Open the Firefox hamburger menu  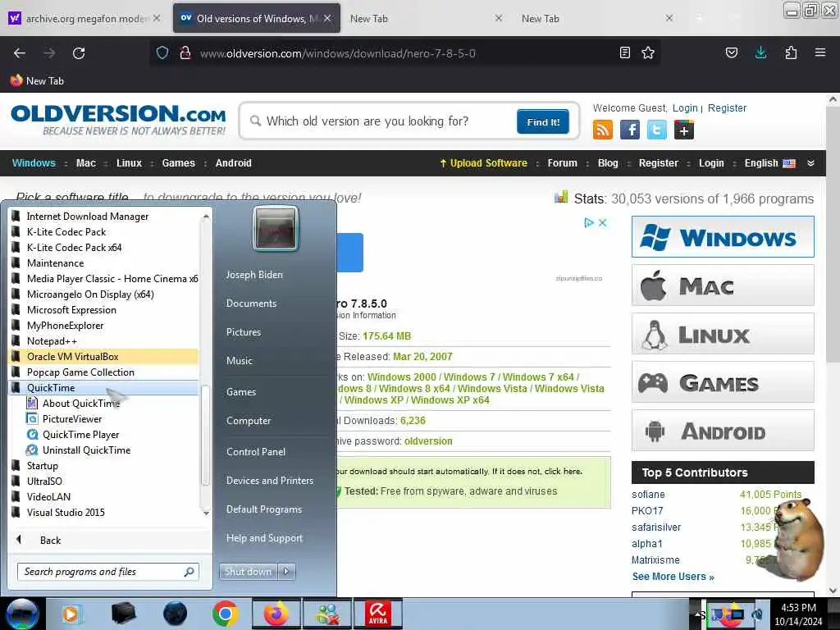click(x=820, y=52)
